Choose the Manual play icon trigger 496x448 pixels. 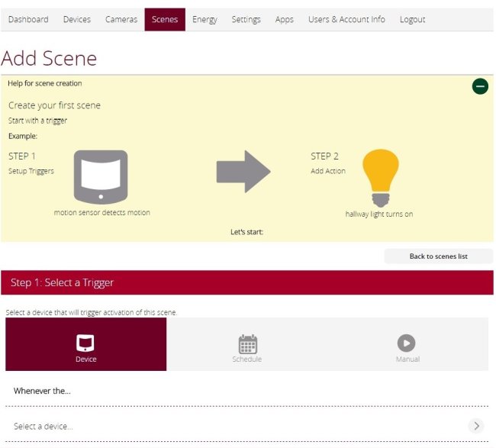tap(407, 343)
